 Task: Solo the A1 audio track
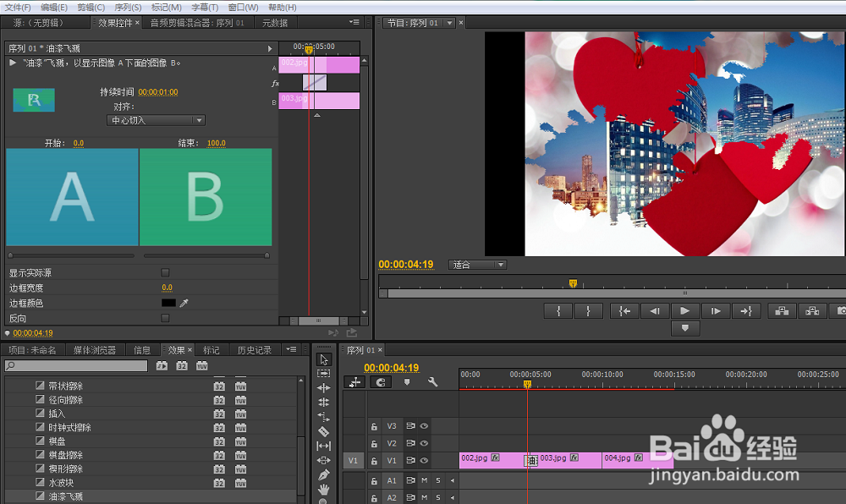(438, 480)
